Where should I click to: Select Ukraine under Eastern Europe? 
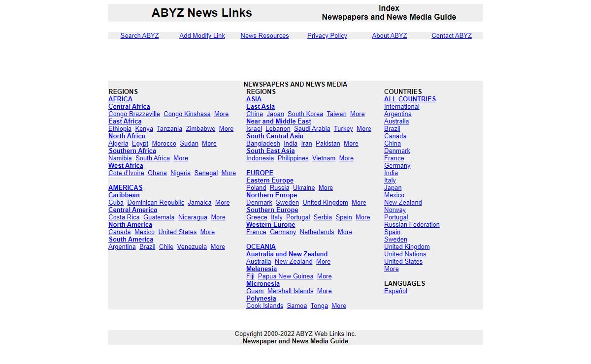(x=304, y=187)
